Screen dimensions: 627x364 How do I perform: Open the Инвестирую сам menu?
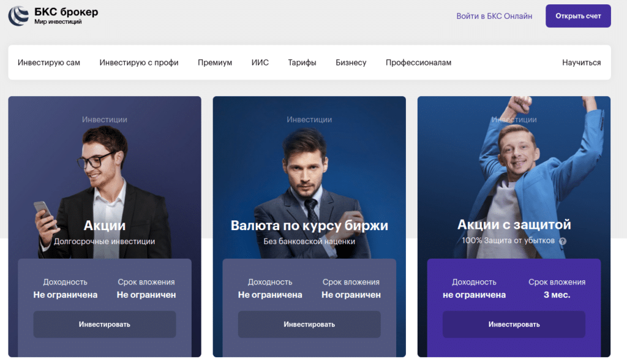(x=49, y=62)
